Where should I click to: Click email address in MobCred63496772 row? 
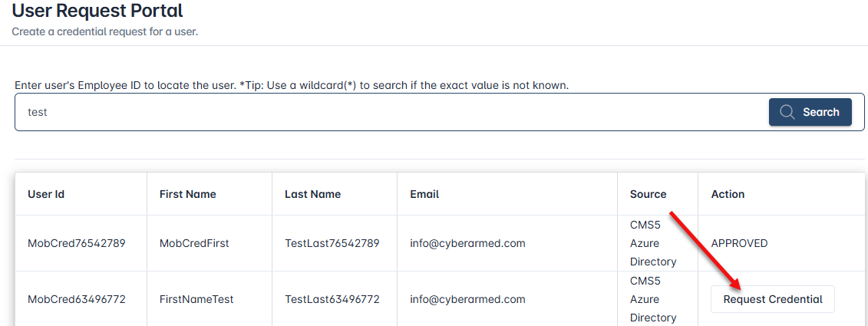tap(467, 299)
